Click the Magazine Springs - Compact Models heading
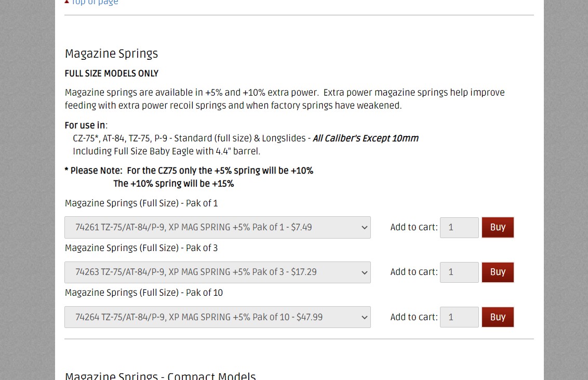588x380 pixels. tap(160, 375)
